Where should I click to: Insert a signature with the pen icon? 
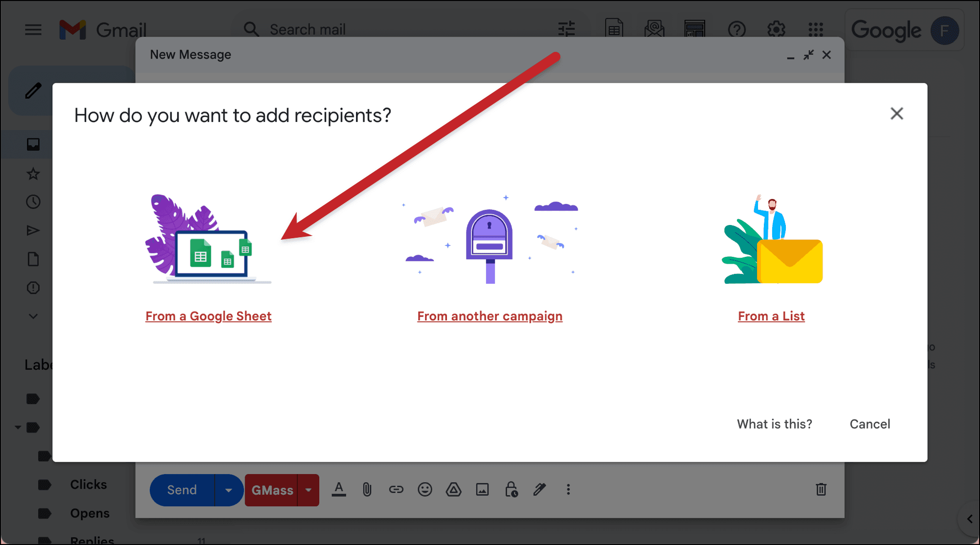click(x=540, y=489)
